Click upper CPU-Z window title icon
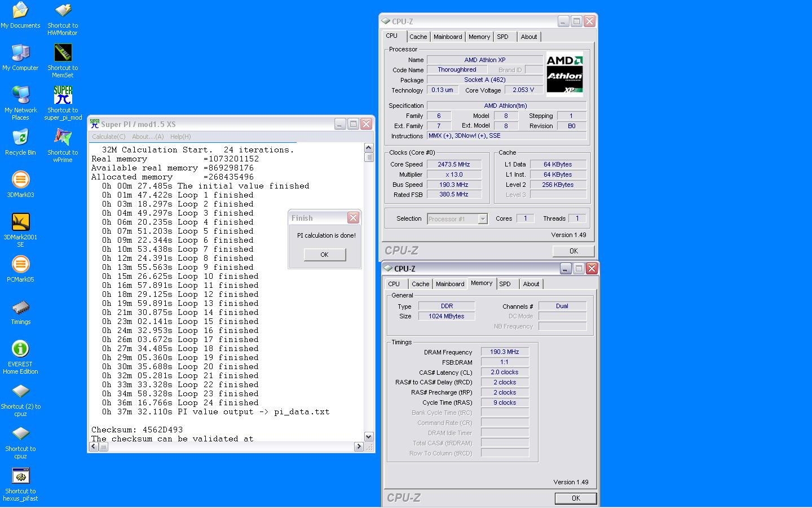Screen dimensions: 812x508 pos(386,21)
